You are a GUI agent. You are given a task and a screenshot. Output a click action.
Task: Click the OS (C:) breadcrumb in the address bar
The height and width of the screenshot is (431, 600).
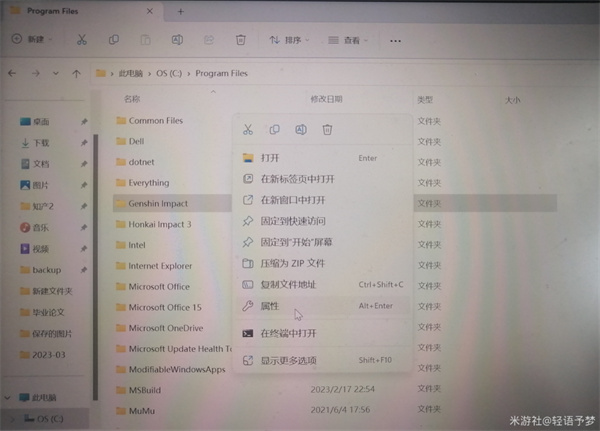point(169,73)
